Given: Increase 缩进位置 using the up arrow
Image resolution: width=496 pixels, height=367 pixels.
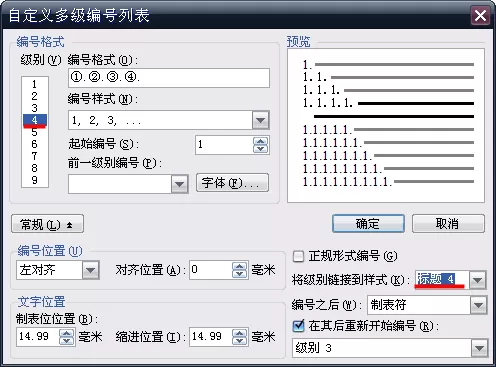Looking at the screenshot, I should click(240, 333).
